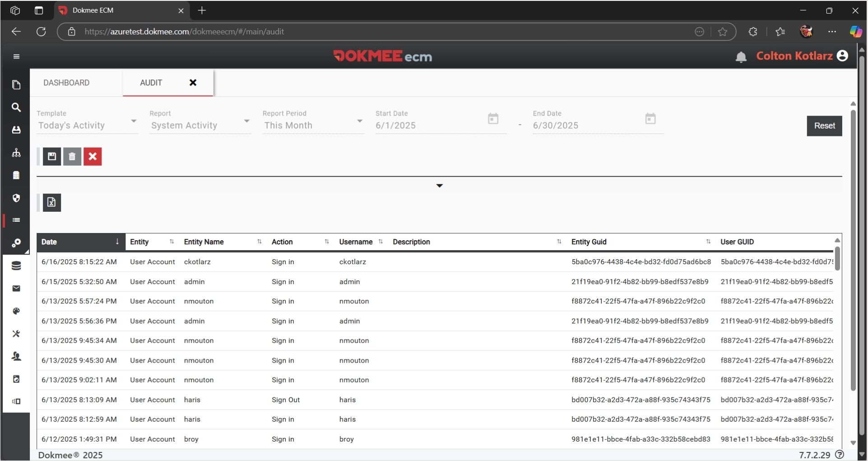Delete the template with the trash icon
Image resolution: width=868 pixels, height=461 pixels.
[x=72, y=157]
